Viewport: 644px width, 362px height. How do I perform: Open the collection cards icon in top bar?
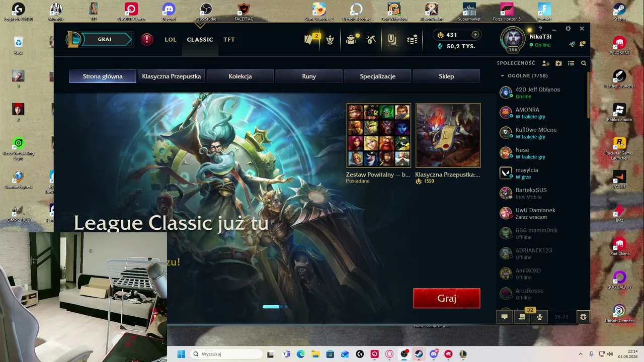coord(392,39)
